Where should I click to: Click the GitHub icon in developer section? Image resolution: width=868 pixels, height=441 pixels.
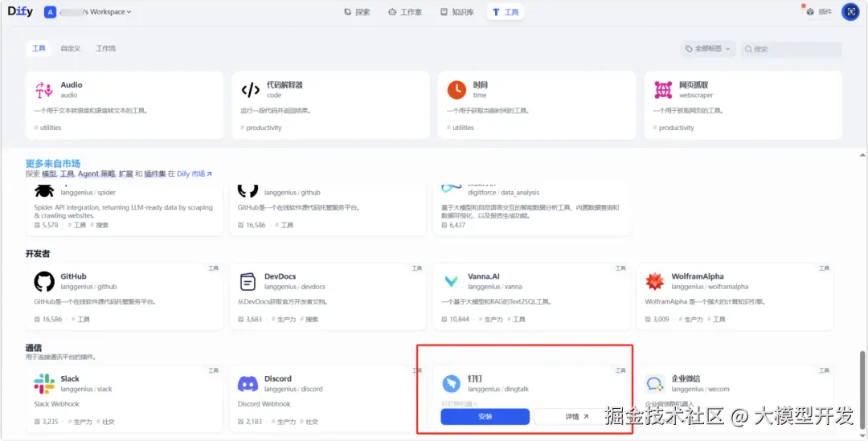click(x=43, y=282)
